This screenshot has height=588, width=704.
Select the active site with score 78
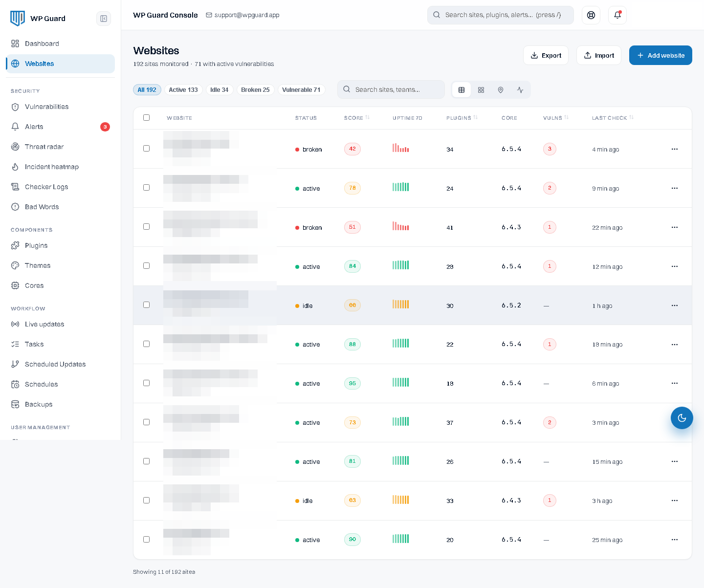(146, 188)
